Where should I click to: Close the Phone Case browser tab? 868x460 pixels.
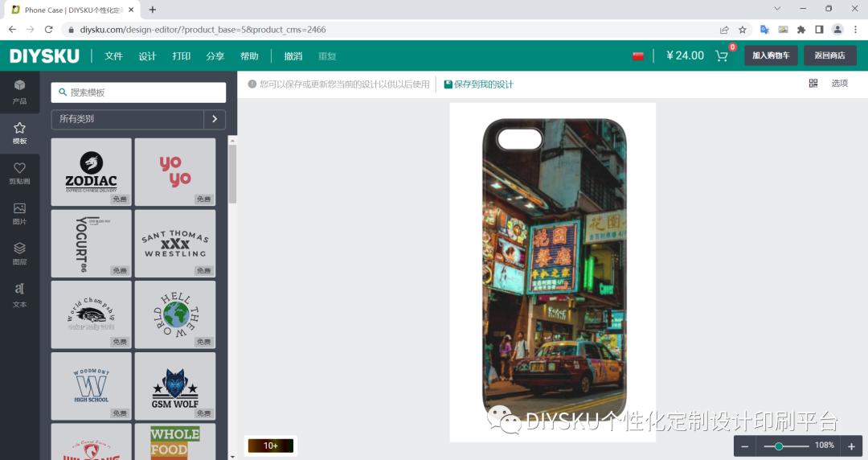tap(131, 10)
